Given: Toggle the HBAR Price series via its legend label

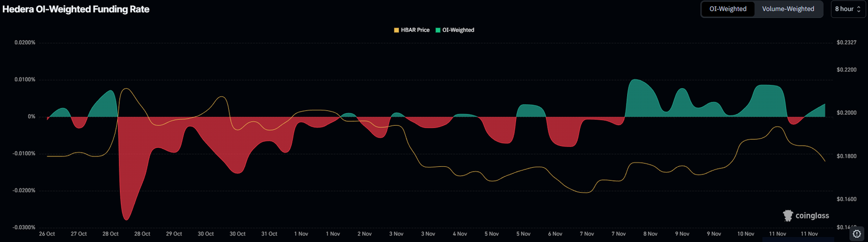Looking at the screenshot, I should coord(415,30).
